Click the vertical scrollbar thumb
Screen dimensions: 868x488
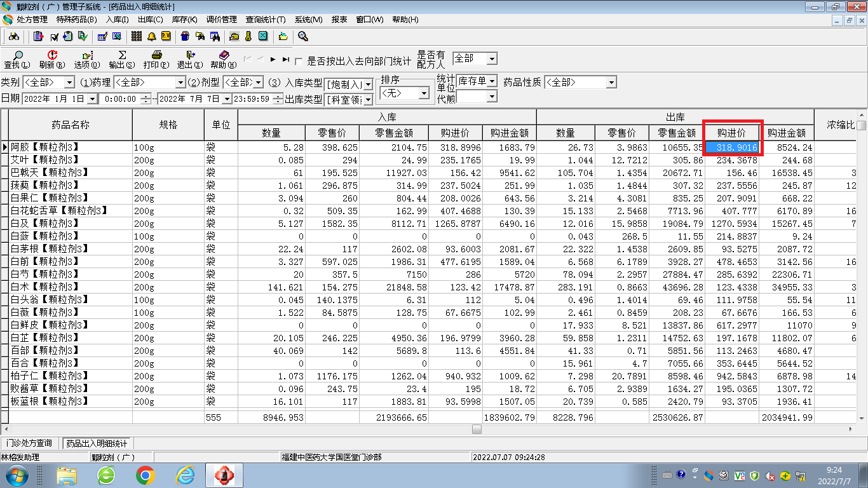[862, 125]
